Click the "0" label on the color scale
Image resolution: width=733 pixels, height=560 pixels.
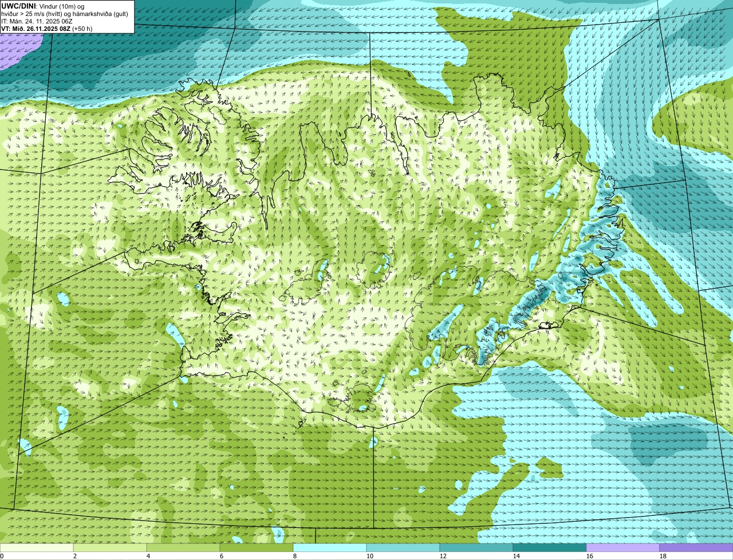tap(2, 556)
